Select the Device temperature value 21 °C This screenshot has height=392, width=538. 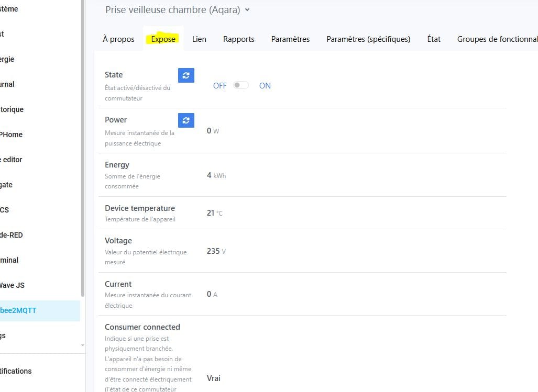tap(214, 213)
